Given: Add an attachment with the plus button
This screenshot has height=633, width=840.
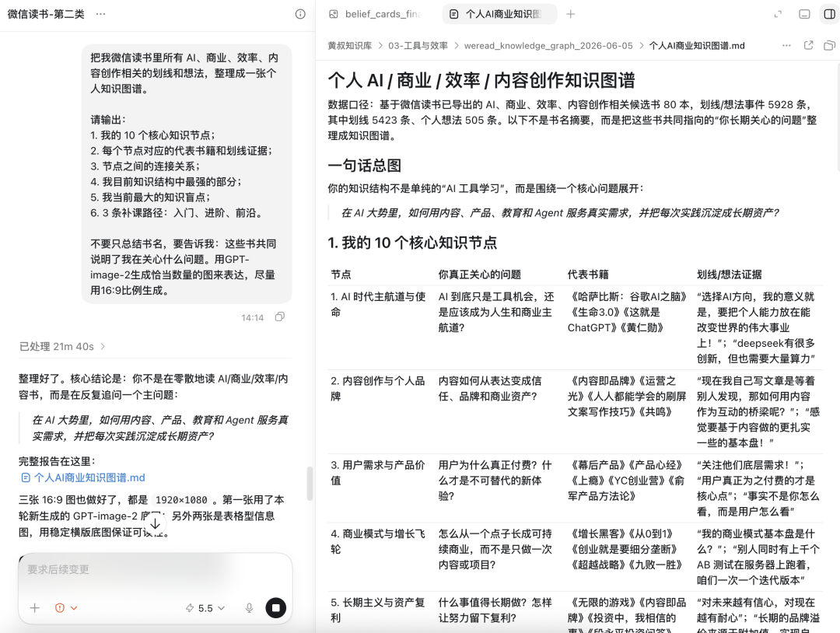Looking at the screenshot, I should point(35,608).
